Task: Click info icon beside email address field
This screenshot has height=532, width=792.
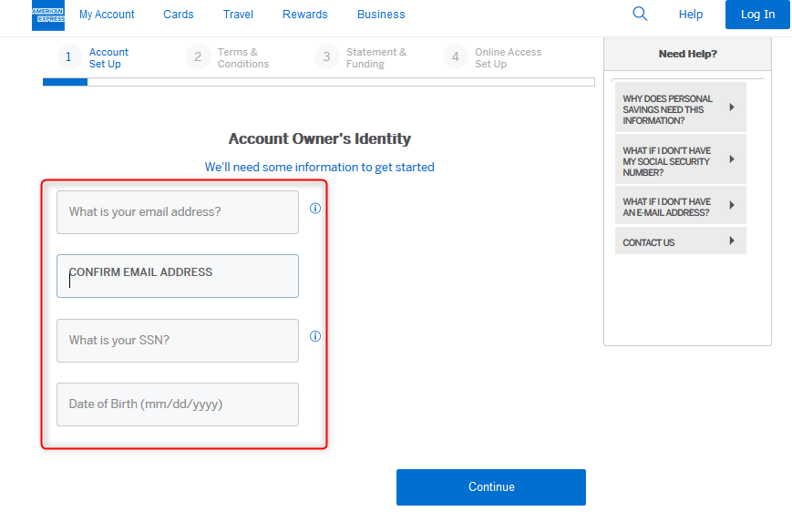Action: pos(315,208)
